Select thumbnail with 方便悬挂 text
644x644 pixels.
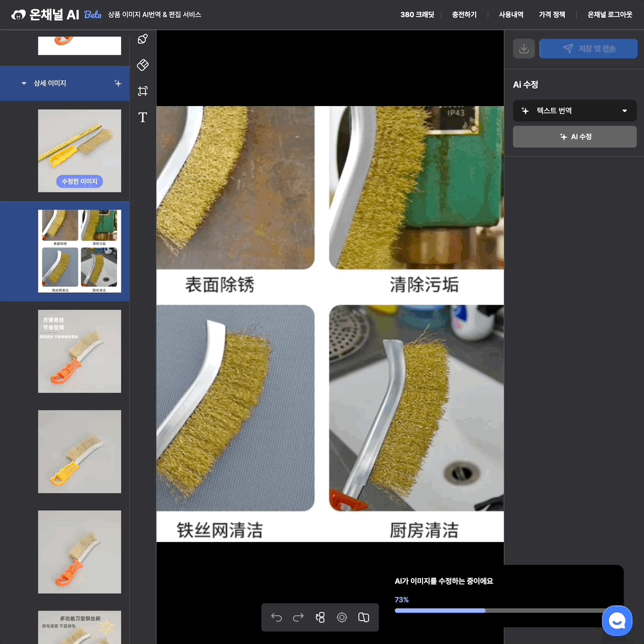[x=80, y=351]
